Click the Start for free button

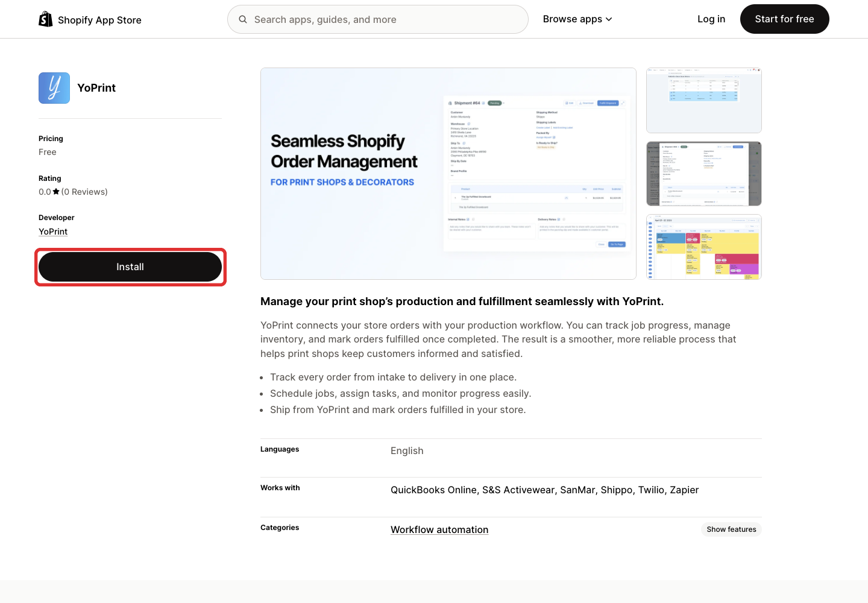[x=785, y=19]
